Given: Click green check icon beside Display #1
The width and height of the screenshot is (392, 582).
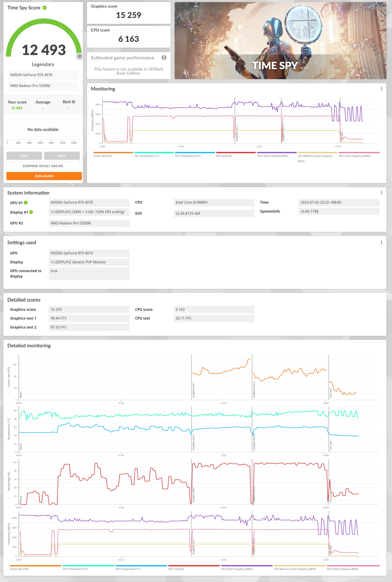Looking at the screenshot, I should (x=31, y=212).
